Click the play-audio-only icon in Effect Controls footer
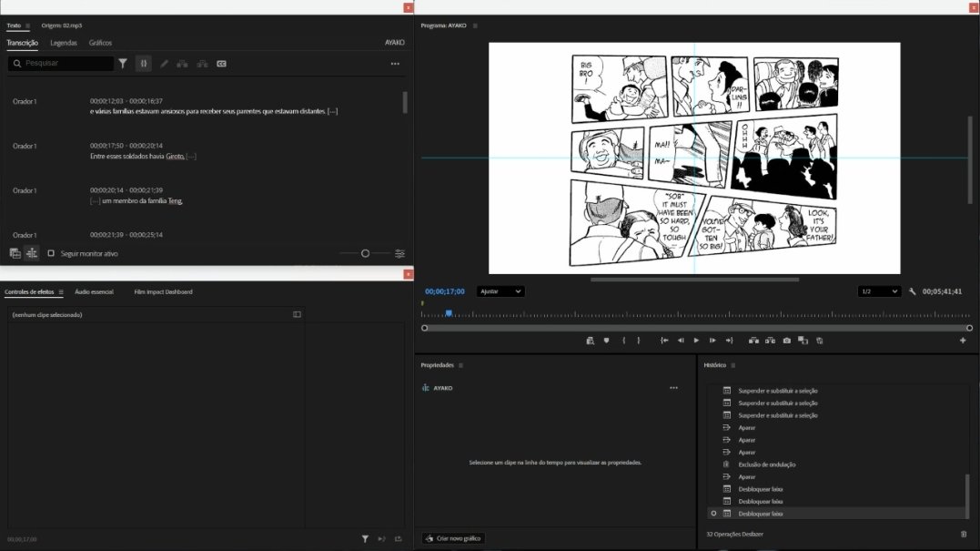Viewport: 980px width, 551px height. point(381,538)
